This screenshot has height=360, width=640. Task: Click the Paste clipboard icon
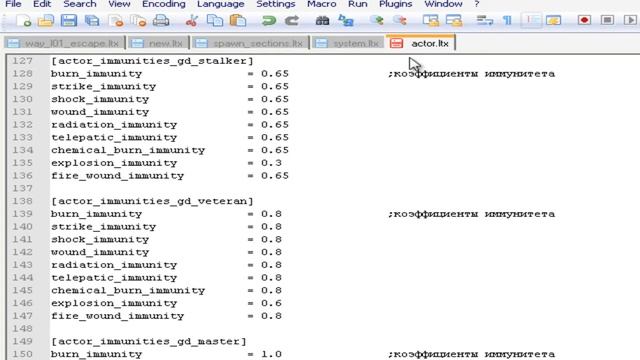[238, 20]
